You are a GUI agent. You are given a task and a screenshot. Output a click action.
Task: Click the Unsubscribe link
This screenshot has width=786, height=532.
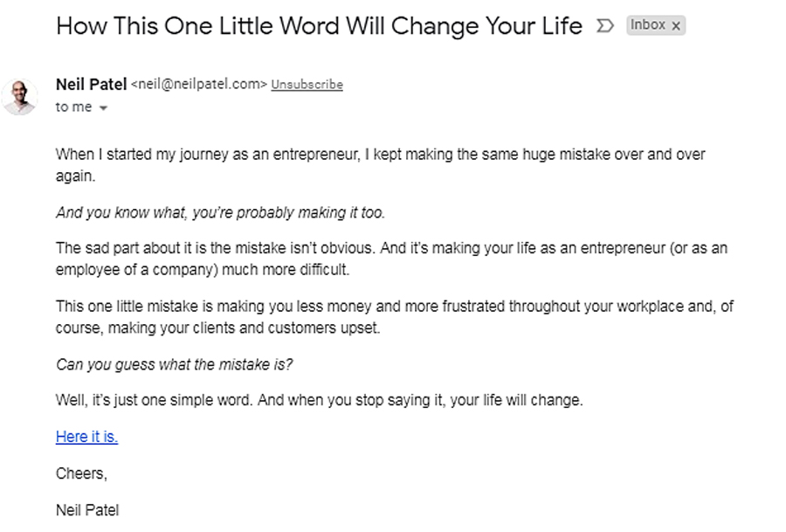point(307,85)
